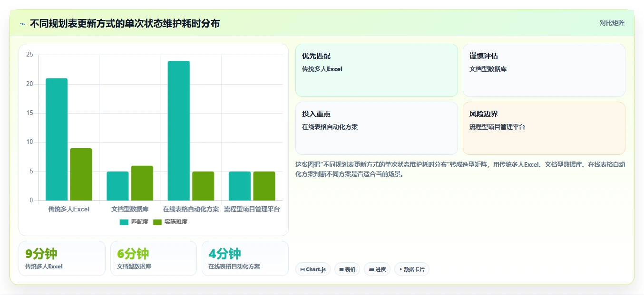This screenshot has width=644, height=295.
Task: Open the 谨慎评估 matrix card
Action: tap(544, 70)
